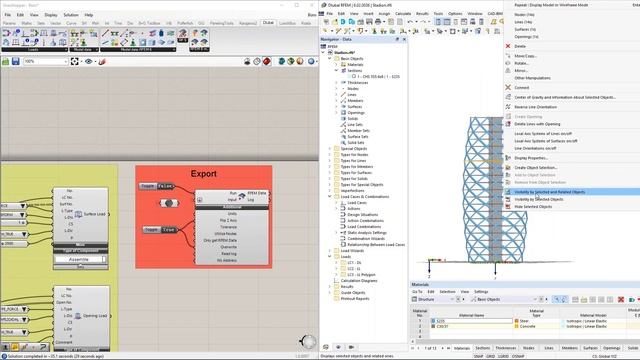Viewport: 640px width, 360px height.
Task: Click Delete entry with red X in context menu
Action: coord(520,46)
